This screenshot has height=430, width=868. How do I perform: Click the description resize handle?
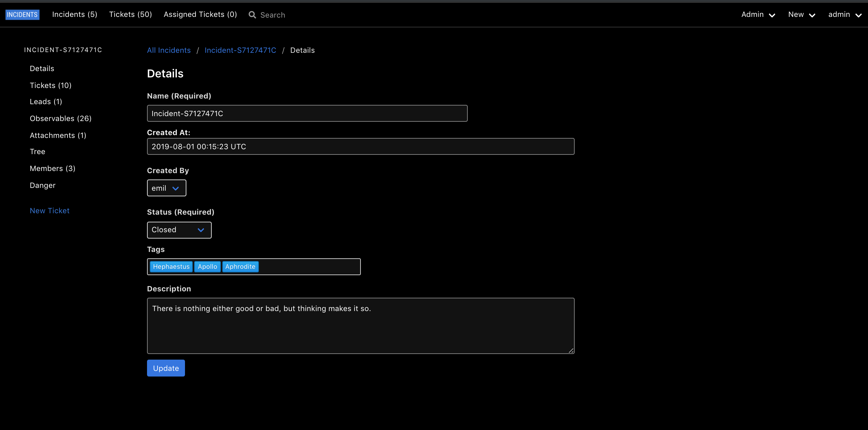[x=571, y=350]
